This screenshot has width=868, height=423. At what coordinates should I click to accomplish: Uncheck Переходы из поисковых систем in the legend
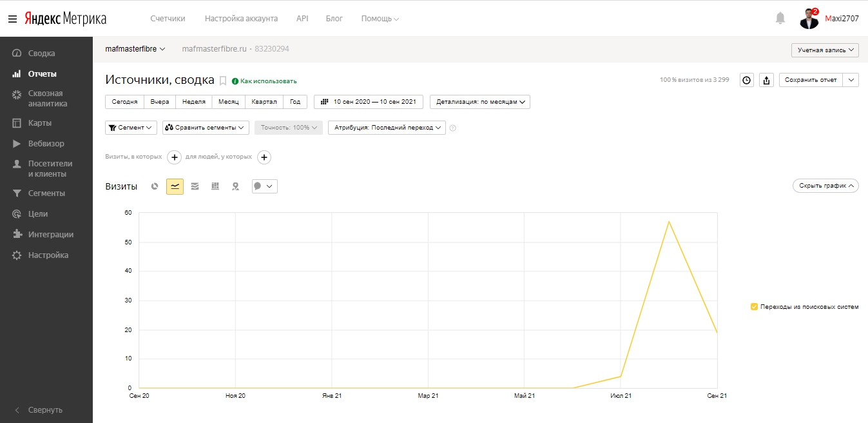(755, 307)
